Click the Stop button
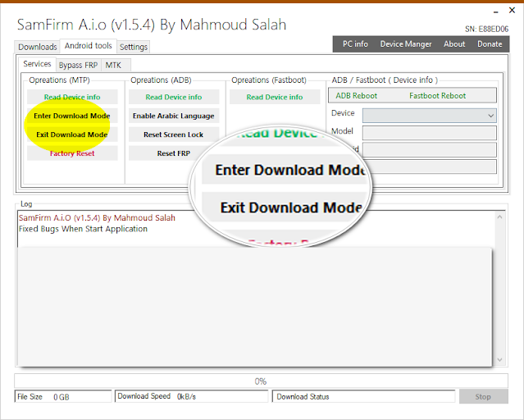 (x=484, y=396)
